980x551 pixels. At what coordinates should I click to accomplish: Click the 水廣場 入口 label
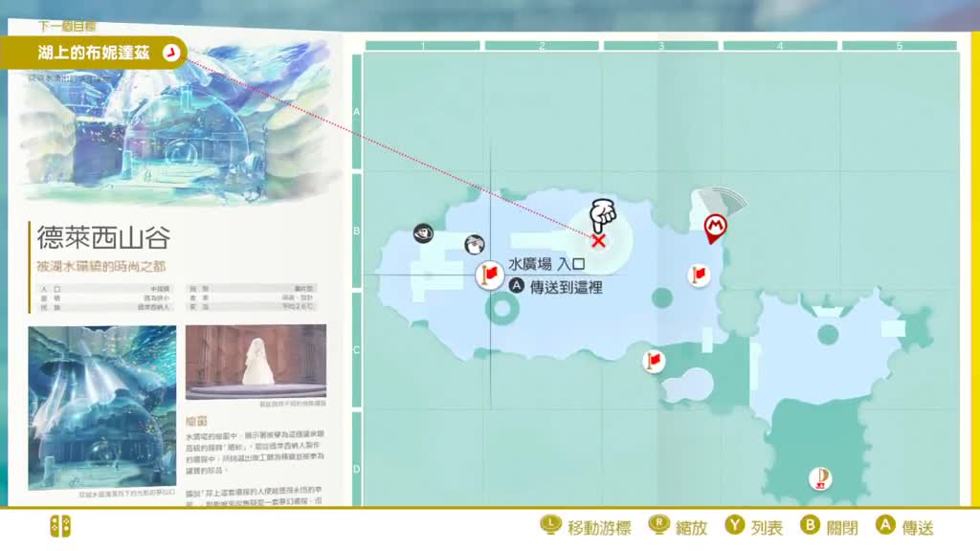tap(546, 264)
